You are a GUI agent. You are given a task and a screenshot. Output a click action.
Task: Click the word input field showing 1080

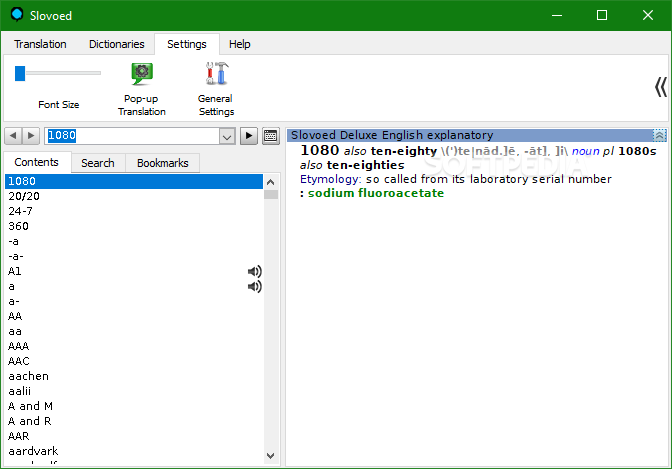(x=132, y=136)
